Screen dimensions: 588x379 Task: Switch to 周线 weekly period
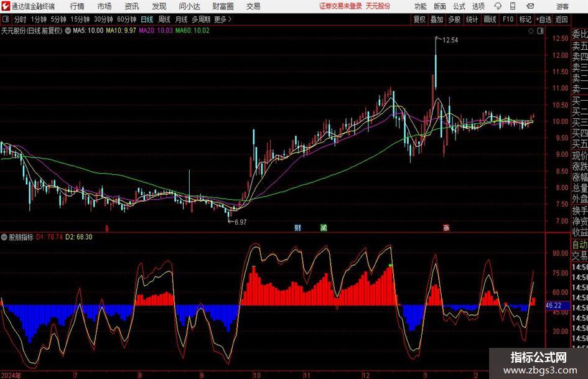coord(164,19)
